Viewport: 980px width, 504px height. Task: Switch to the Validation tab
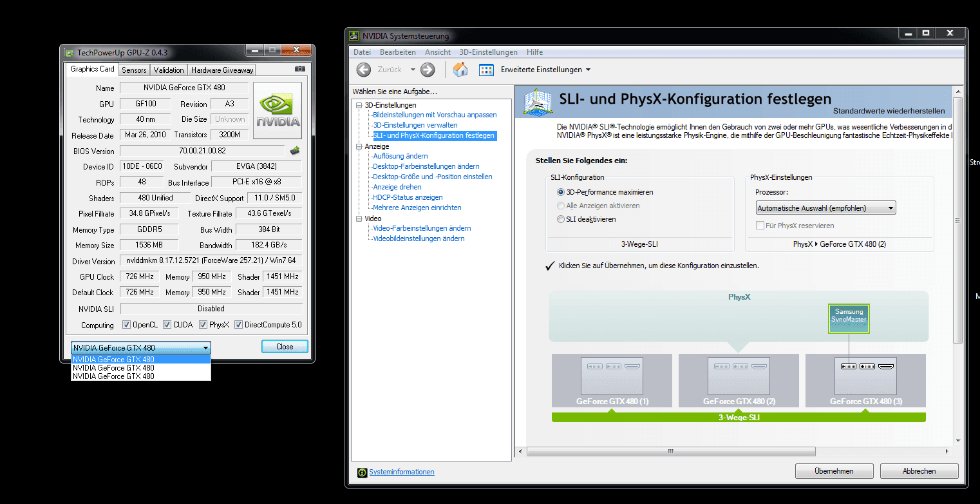pyautogui.click(x=169, y=70)
